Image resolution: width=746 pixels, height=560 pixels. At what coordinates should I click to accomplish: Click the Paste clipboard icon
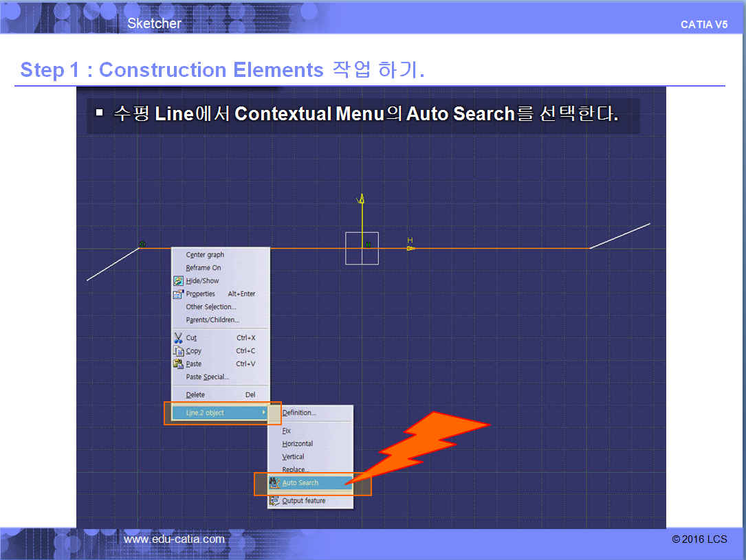coord(178,364)
